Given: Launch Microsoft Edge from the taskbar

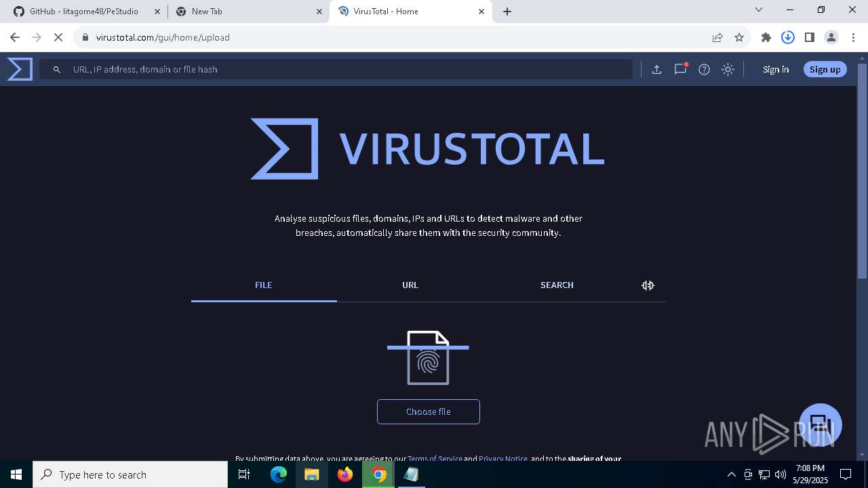Looking at the screenshot, I should coord(279,474).
